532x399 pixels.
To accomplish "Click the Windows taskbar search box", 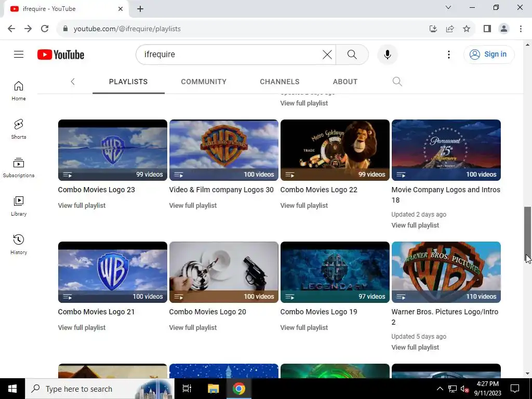I will pyautogui.click(x=100, y=389).
